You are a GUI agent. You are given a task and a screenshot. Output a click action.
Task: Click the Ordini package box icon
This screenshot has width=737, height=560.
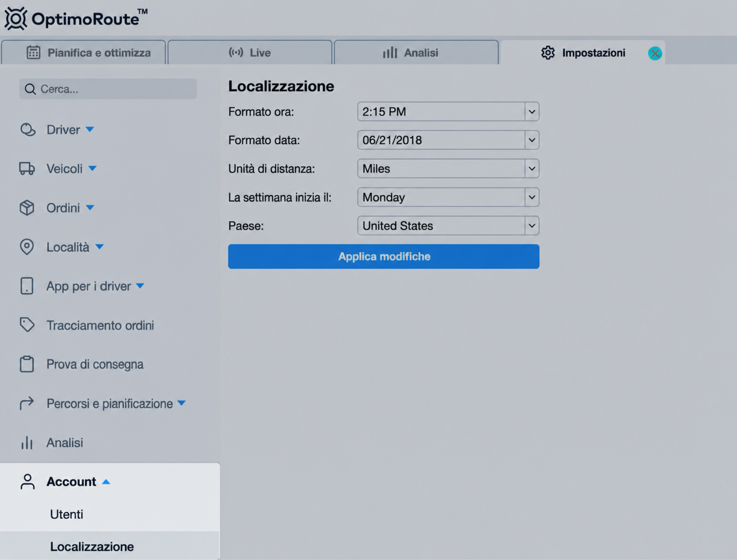pyautogui.click(x=27, y=208)
